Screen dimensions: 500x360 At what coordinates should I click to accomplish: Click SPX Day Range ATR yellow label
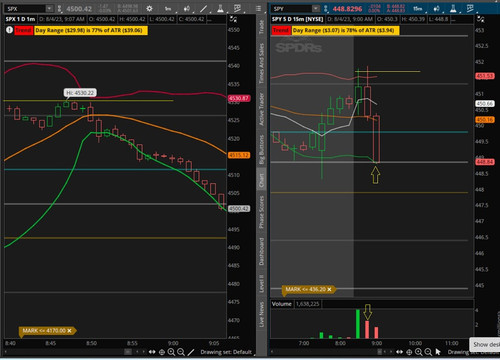90,30
